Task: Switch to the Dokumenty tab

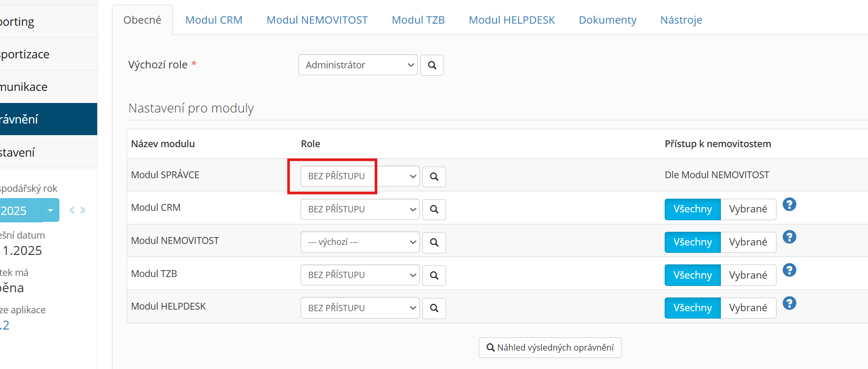Action: (x=607, y=20)
